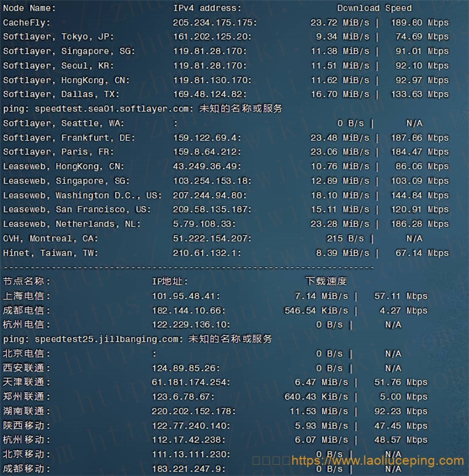Select 'Softlayer, Dallas, TX:' row label
The width and height of the screenshot is (469, 476).
[x=61, y=94]
